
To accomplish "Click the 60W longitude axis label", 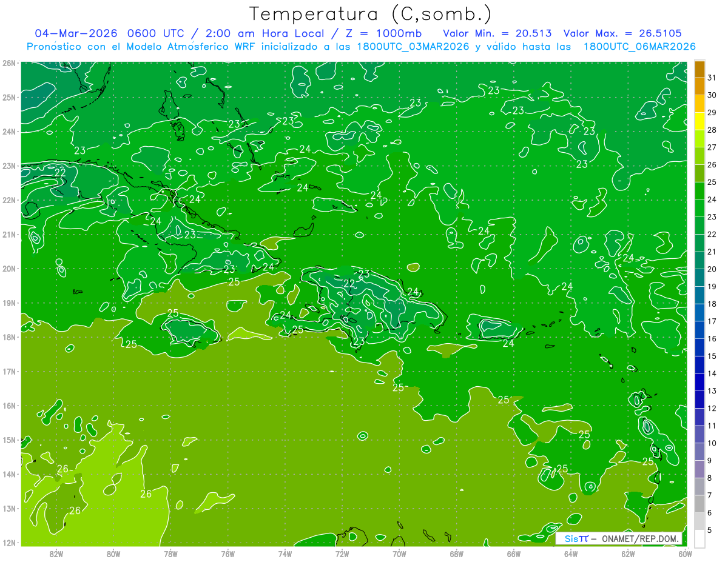I will point(685,554).
